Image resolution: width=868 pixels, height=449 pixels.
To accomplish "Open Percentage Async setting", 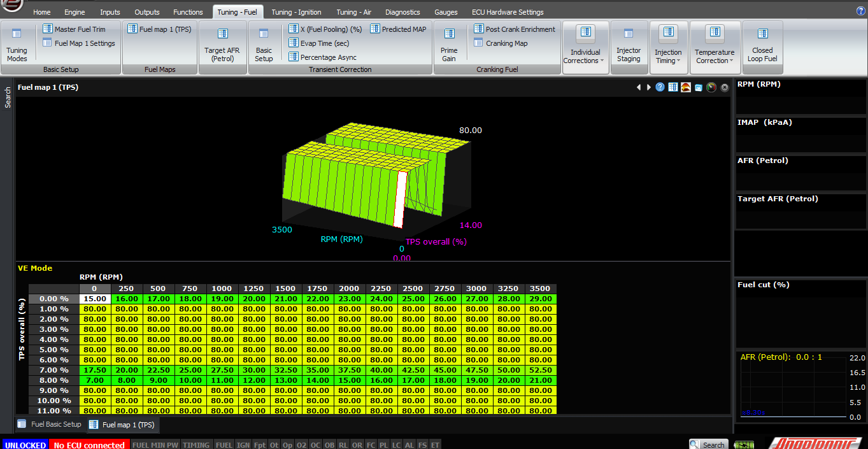I will [x=322, y=57].
